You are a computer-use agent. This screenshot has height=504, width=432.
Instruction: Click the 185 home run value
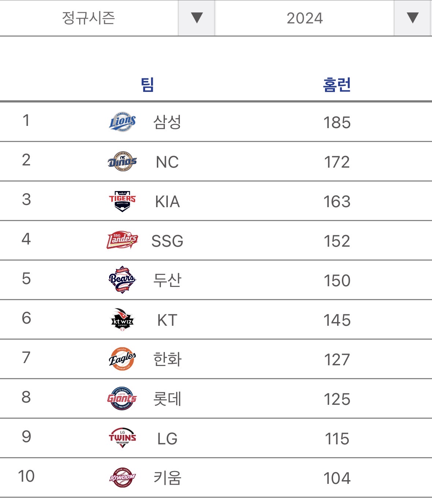coord(337,123)
